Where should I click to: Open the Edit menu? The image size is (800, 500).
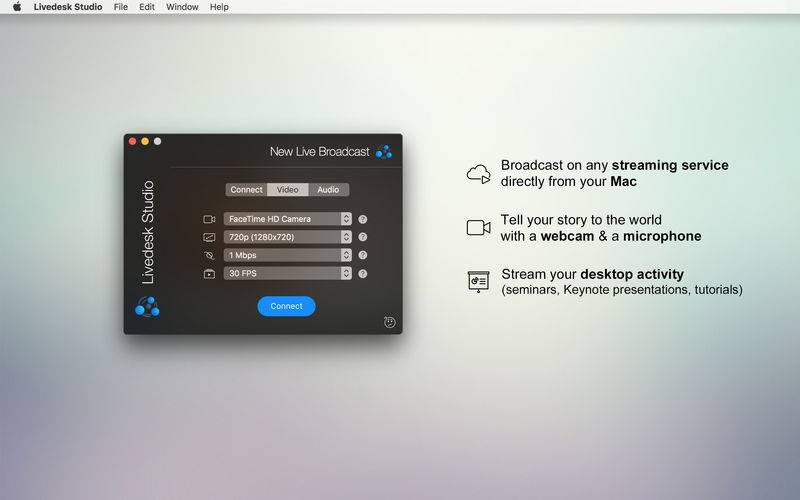point(147,7)
